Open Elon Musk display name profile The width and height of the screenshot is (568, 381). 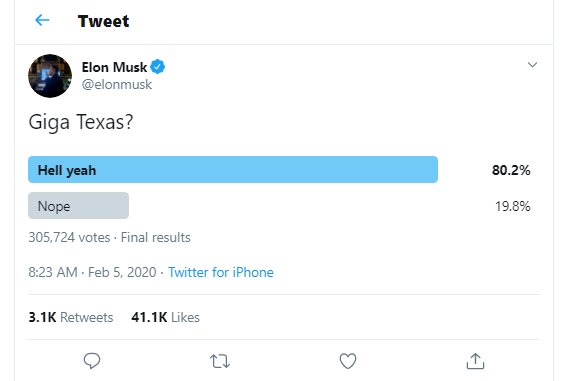pos(114,67)
